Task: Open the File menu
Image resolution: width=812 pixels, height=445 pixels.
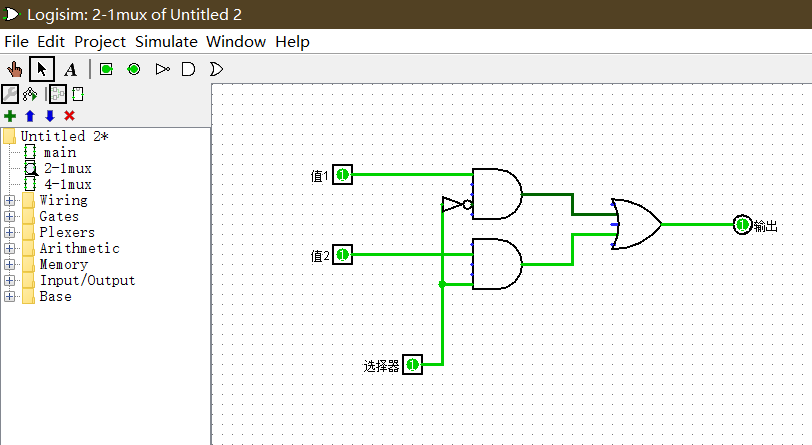Action: [17, 41]
